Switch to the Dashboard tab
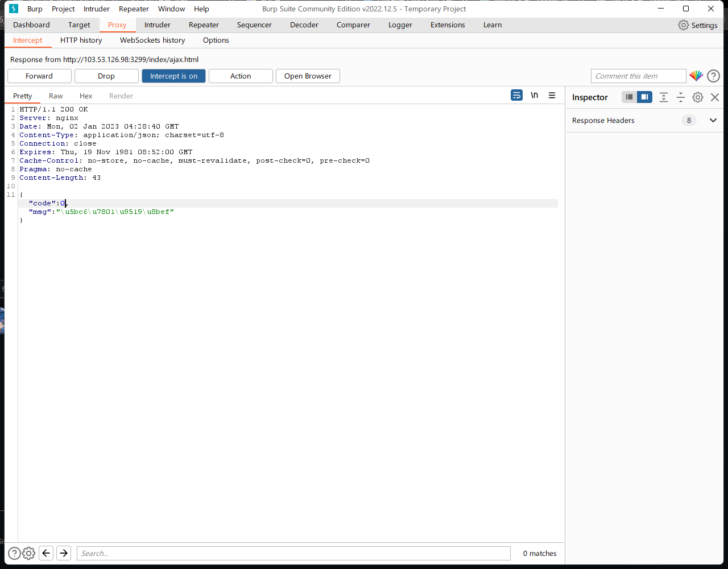The width and height of the screenshot is (728, 569). click(x=31, y=25)
